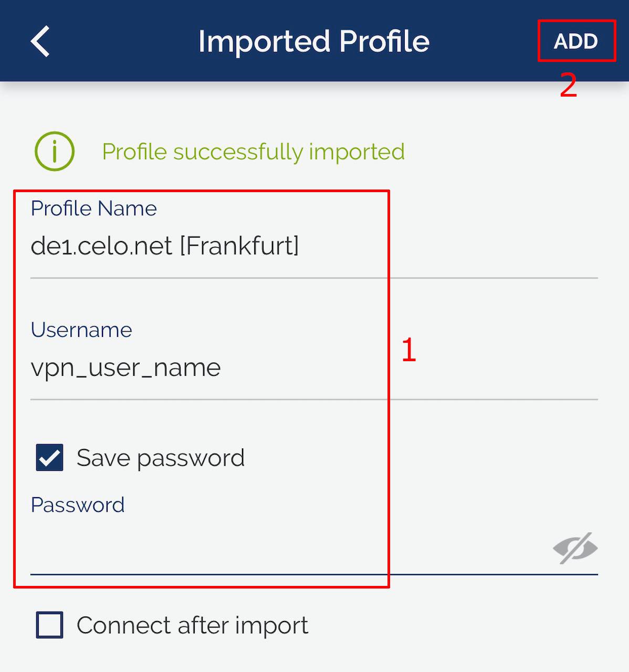This screenshot has width=629, height=672.
Task: Focus the empty Password field
Action: (210, 551)
